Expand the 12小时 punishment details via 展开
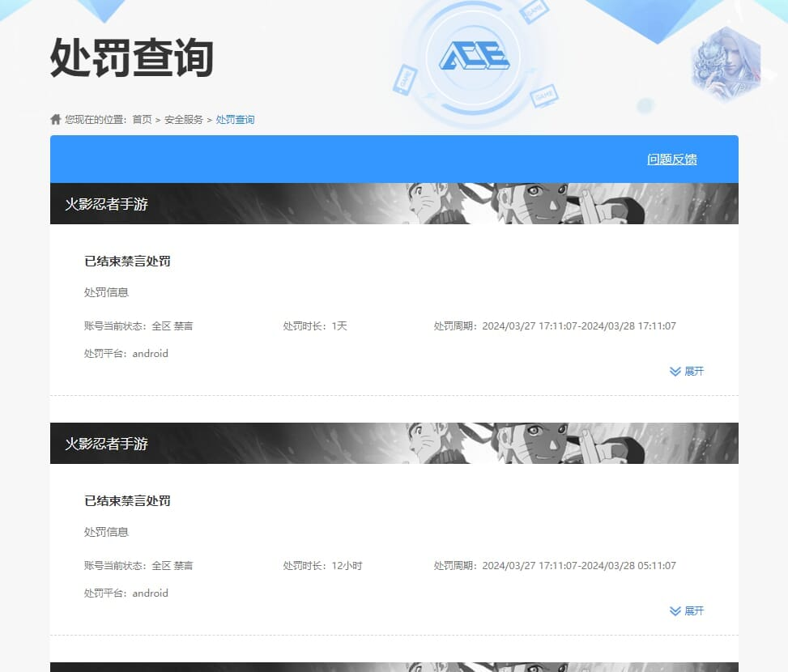Image resolution: width=788 pixels, height=672 pixels. [x=687, y=610]
